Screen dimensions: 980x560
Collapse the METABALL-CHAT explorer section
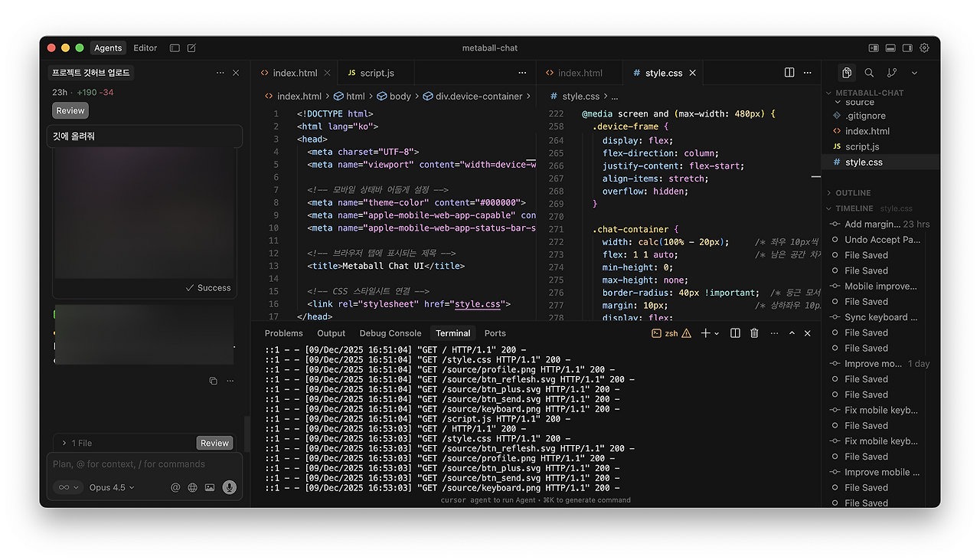pyautogui.click(x=869, y=93)
